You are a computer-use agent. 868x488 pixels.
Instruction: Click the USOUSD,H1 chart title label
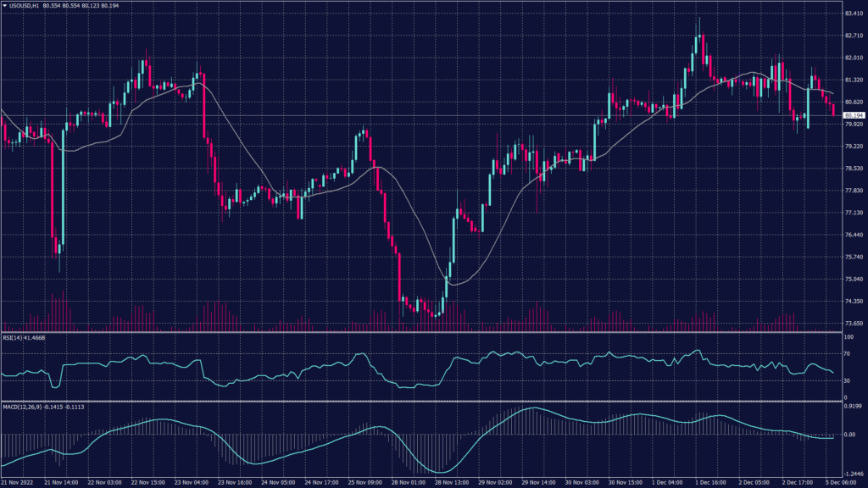pyautogui.click(x=26, y=7)
